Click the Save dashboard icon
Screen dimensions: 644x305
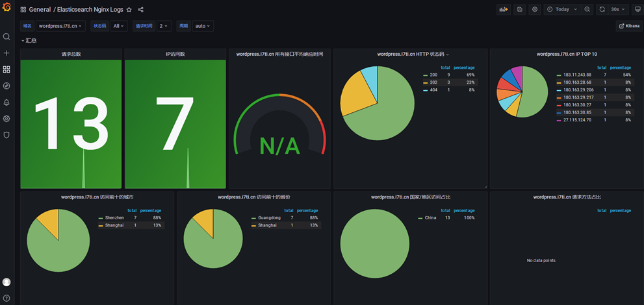pyautogui.click(x=519, y=10)
